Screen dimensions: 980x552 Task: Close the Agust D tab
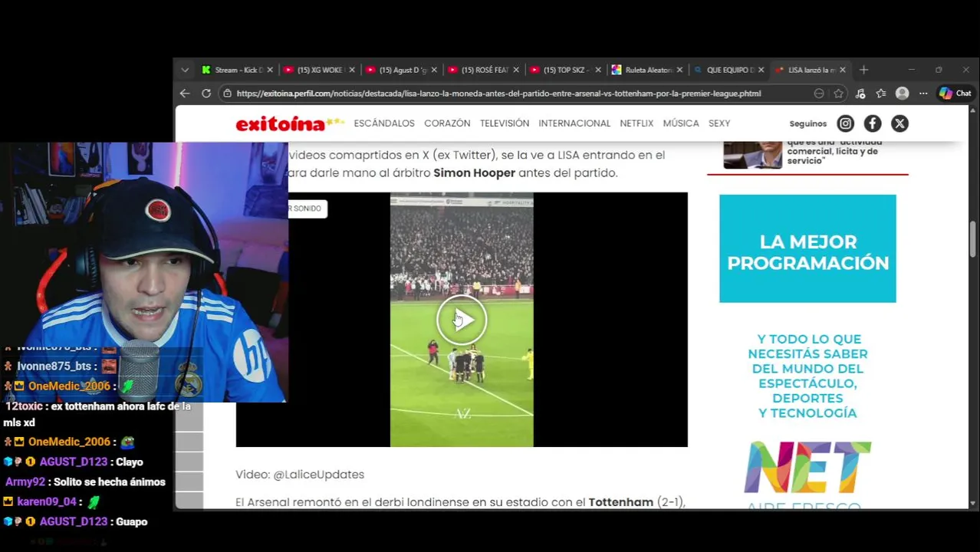click(434, 70)
